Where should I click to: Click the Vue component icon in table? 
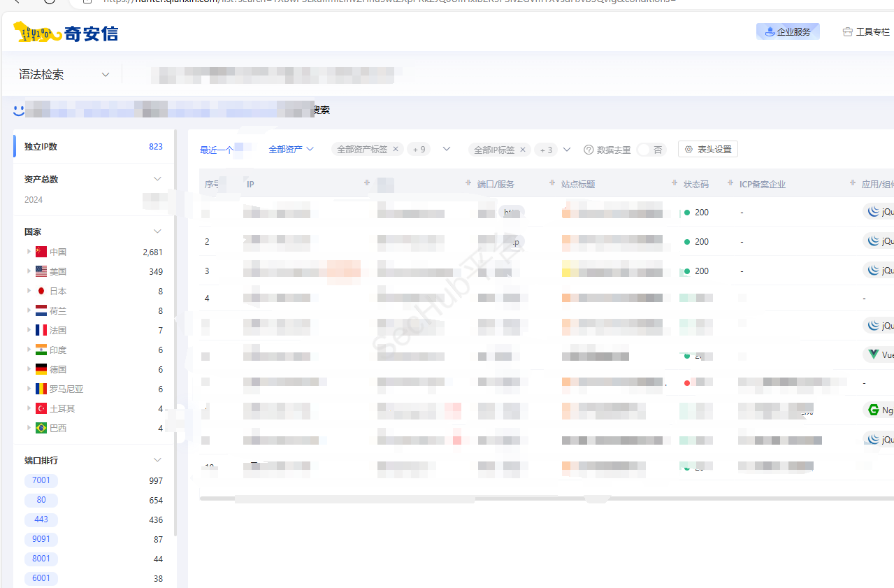coord(873,354)
